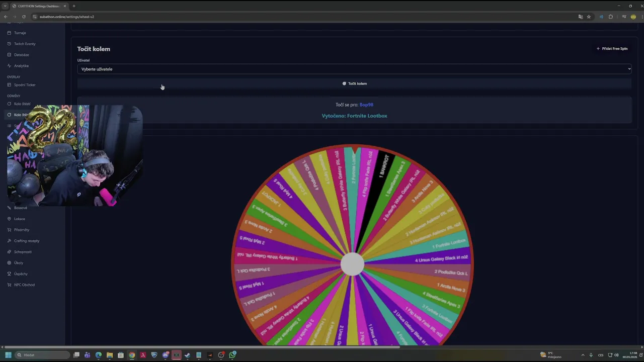Click the 'Uživatel' field label

(x=84, y=60)
